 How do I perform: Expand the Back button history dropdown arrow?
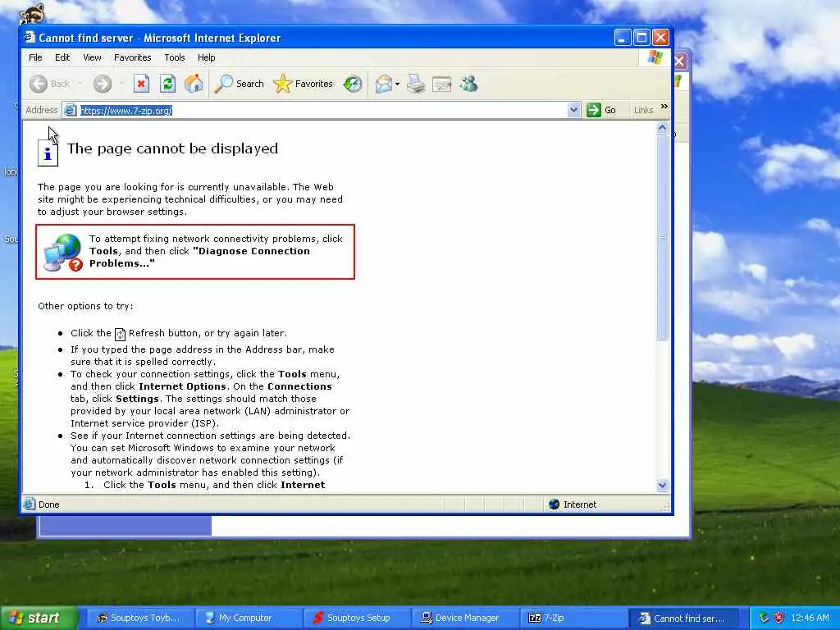pos(80,84)
